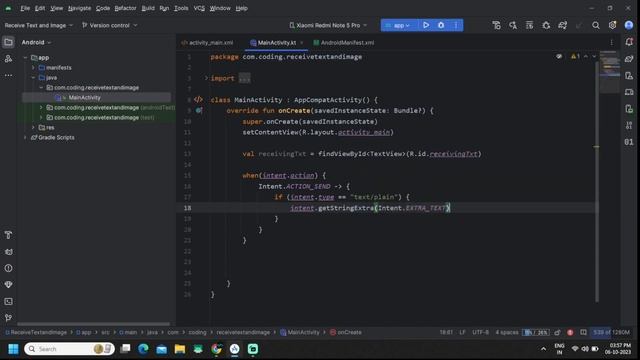The width and height of the screenshot is (640, 360).
Task: Toggle reader mode eye icon in editor
Action: coord(559,56)
